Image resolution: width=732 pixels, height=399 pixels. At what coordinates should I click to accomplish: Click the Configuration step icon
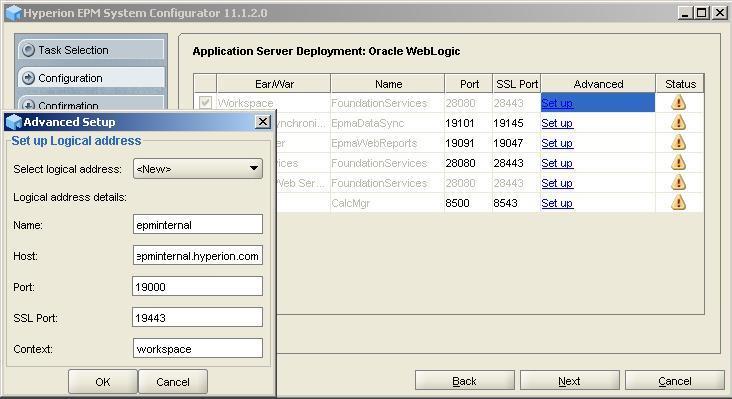(x=28, y=78)
